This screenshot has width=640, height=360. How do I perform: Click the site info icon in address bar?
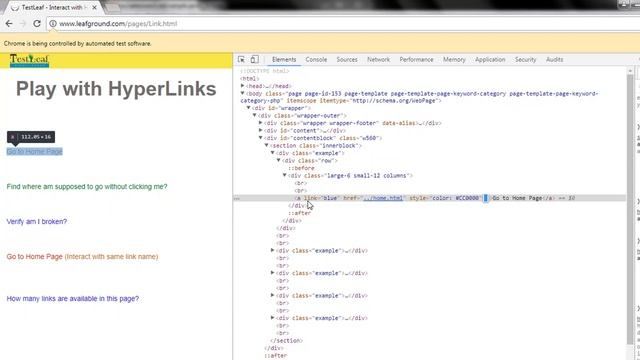click(x=53, y=24)
